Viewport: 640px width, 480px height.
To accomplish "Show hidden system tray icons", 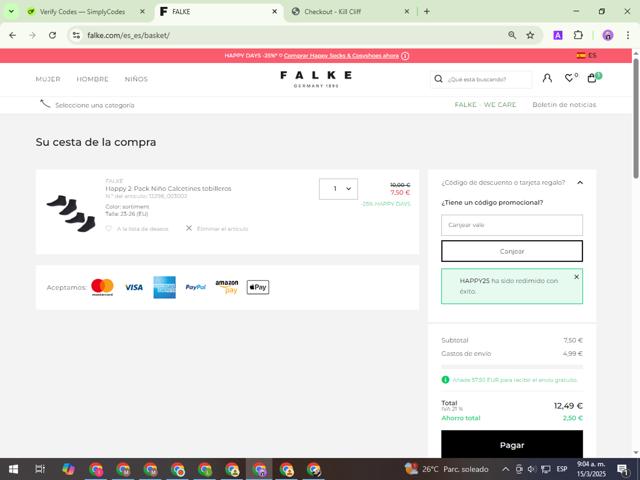I will click(x=505, y=469).
